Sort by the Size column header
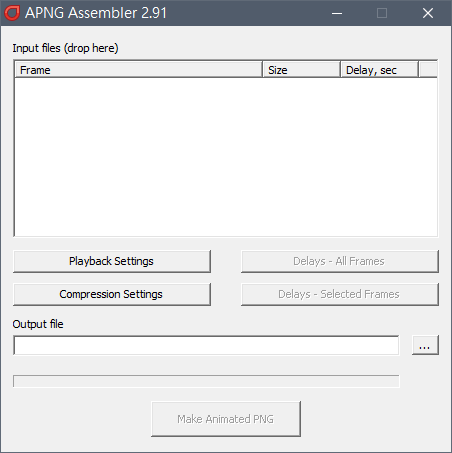452x453 pixels. click(x=302, y=70)
